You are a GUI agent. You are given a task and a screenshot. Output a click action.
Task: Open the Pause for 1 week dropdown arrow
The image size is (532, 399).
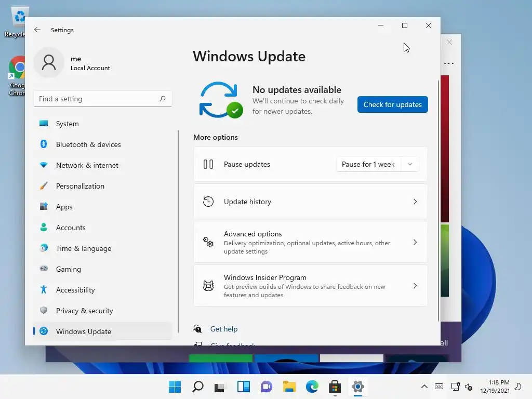coord(410,164)
